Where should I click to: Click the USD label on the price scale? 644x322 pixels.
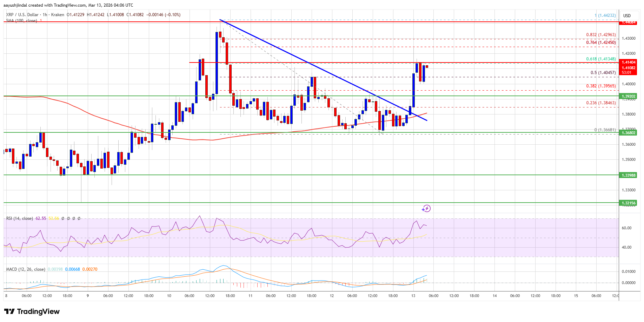coord(628,15)
